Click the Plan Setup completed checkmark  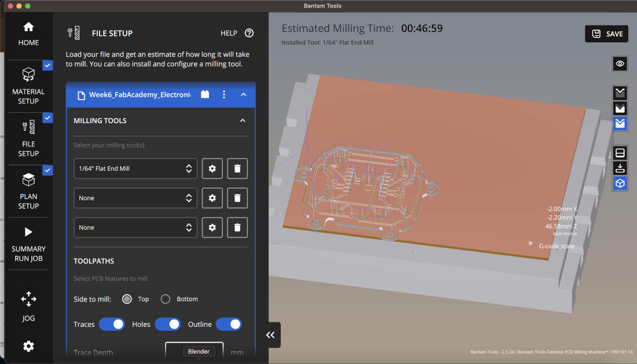[x=47, y=170]
